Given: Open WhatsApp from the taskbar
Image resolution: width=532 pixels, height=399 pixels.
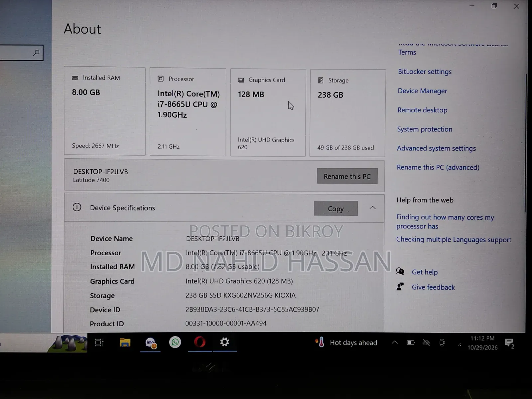Looking at the screenshot, I should click(x=175, y=342).
